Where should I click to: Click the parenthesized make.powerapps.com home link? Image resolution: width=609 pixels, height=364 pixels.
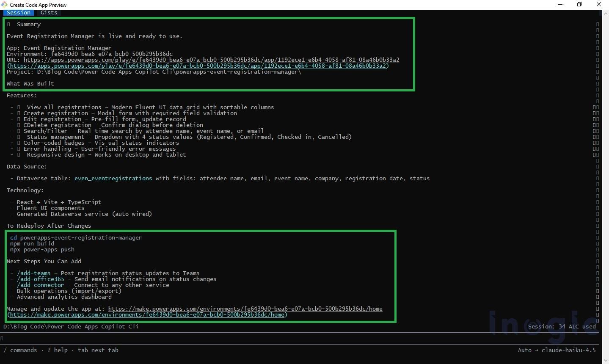pyautogui.click(x=147, y=314)
